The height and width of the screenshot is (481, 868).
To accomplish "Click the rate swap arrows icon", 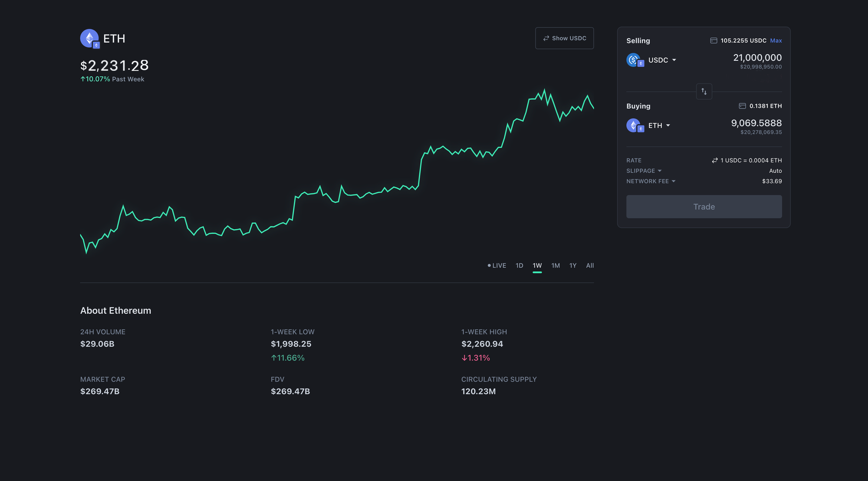I will 715,160.
